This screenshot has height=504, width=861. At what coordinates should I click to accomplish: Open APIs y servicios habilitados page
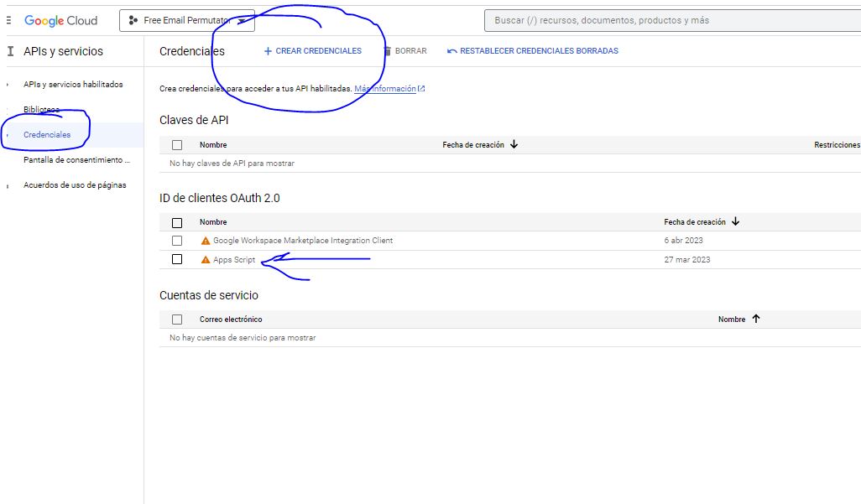(73, 85)
